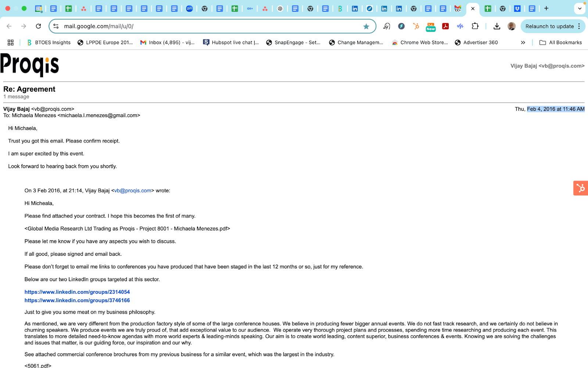Screen dimensions: 588x368
Task: Switch to the Gmail 100+ tab
Action: point(458,8)
